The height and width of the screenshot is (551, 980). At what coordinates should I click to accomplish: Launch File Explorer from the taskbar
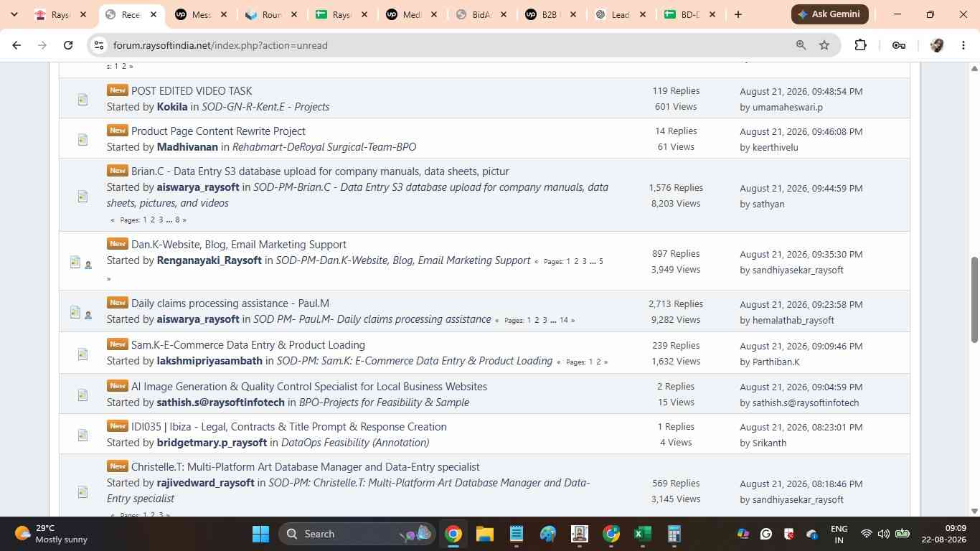485,534
